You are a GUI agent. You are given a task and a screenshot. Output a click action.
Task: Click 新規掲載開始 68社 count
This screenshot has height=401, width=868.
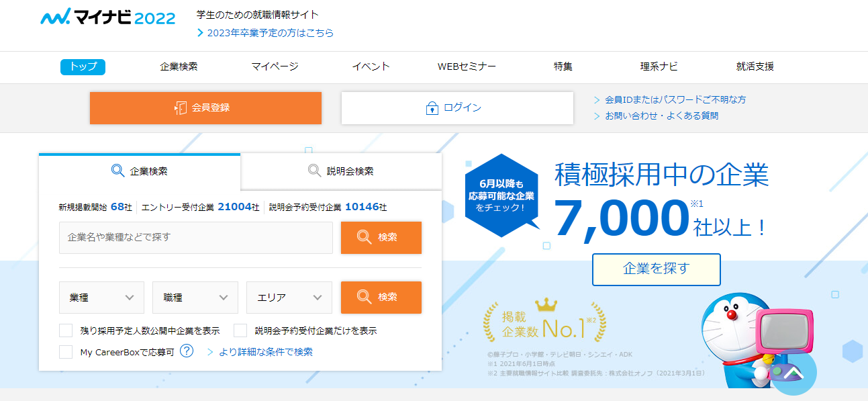(95, 207)
